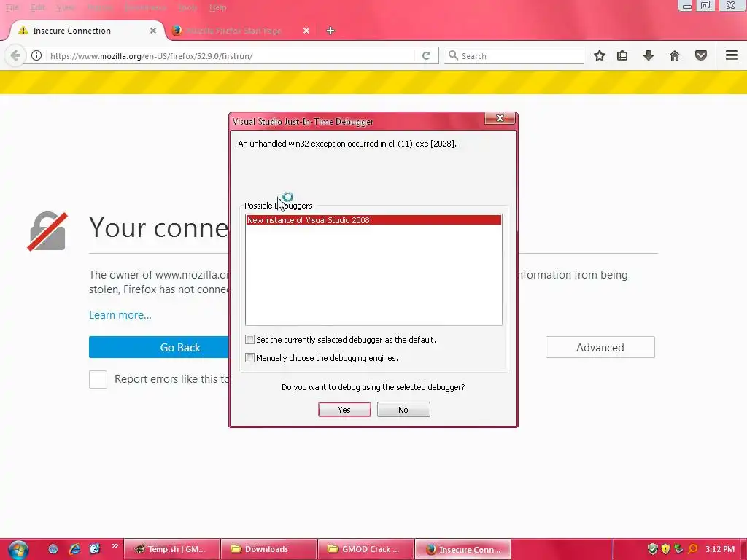
Task: Click the orange magnifier tray icon
Action: 693,549
